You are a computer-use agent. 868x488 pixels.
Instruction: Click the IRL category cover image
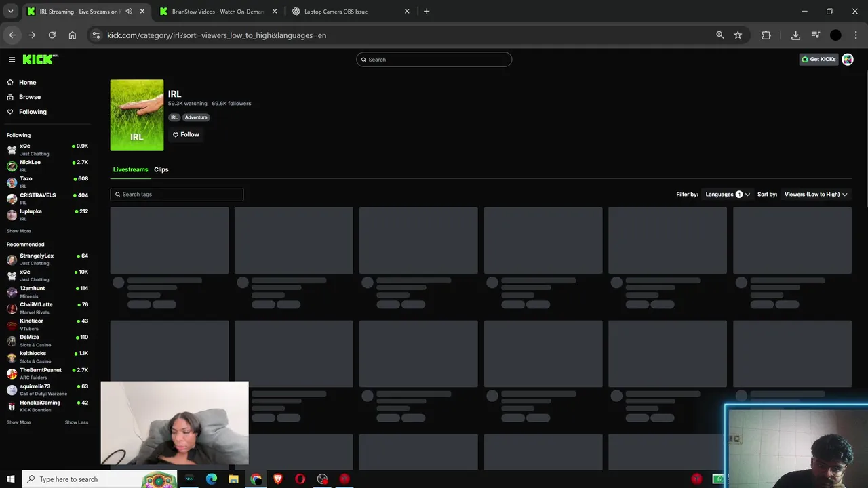[x=137, y=115]
